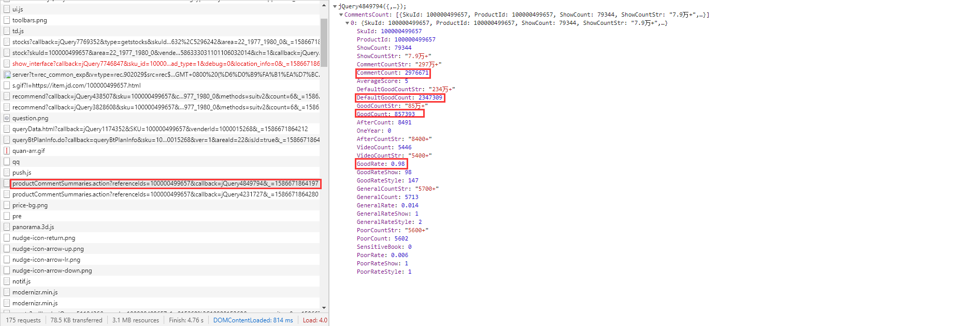Click the 78.5 KB transferred status entry
The width and height of the screenshot is (980, 326).
coord(77,320)
